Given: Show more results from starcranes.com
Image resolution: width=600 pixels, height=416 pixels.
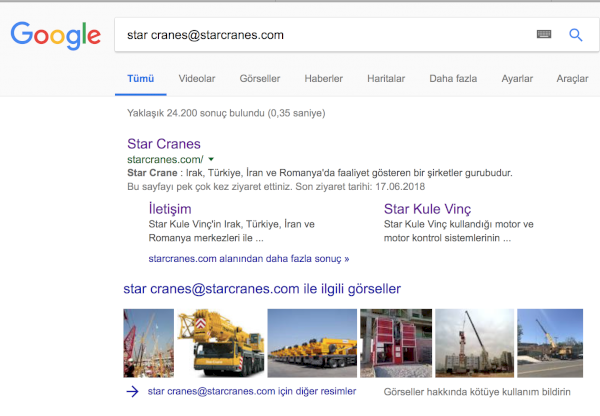Looking at the screenshot, I should [248, 258].
